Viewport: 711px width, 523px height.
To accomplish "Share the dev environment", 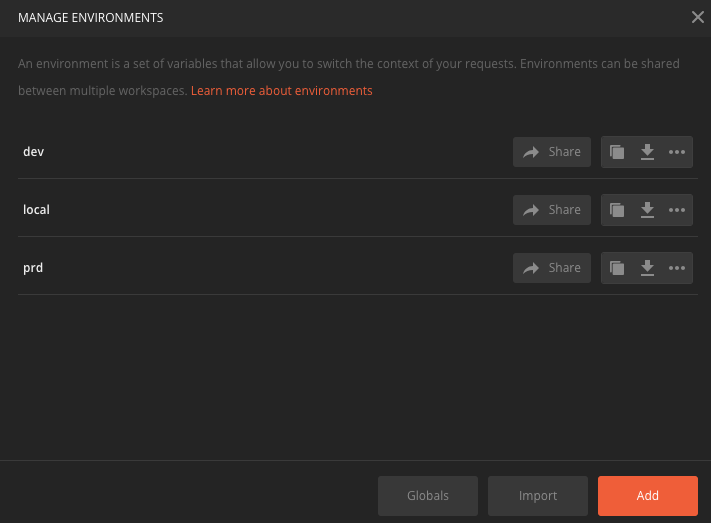I will coord(551,152).
